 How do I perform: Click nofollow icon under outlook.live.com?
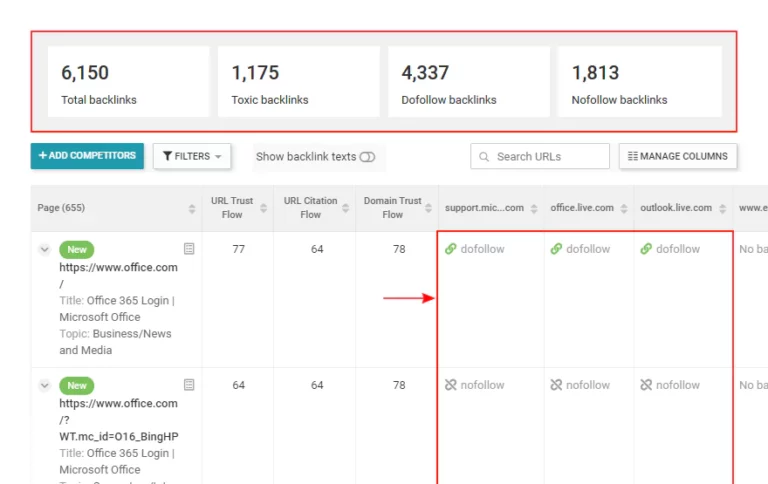[x=646, y=385]
